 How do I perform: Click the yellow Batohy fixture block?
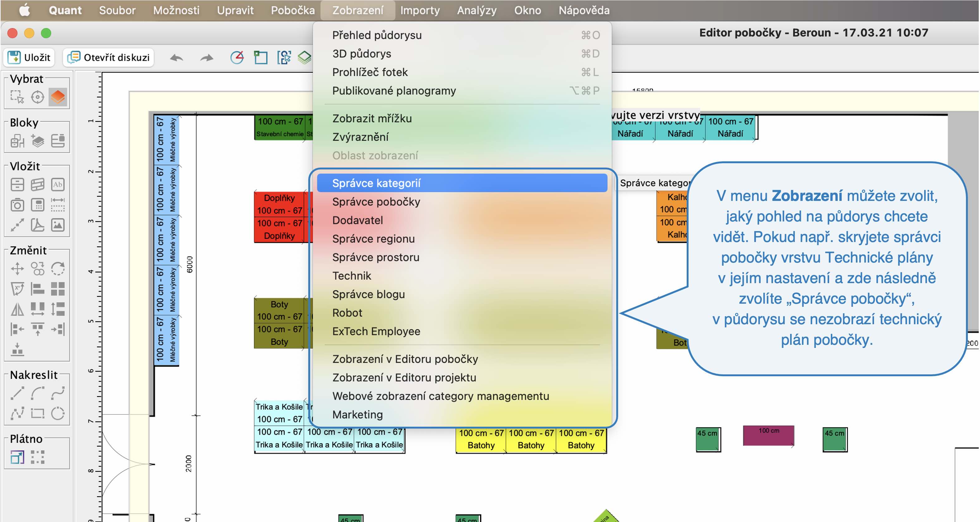click(531, 440)
